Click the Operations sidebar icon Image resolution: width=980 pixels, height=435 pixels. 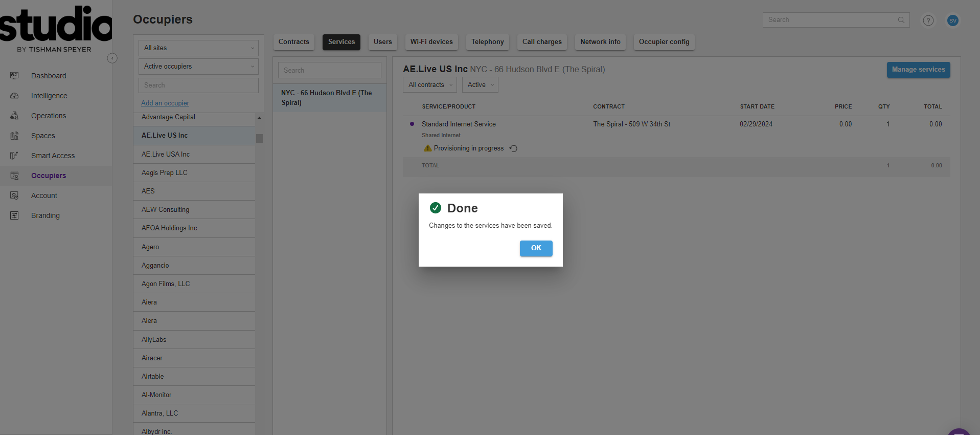click(14, 116)
